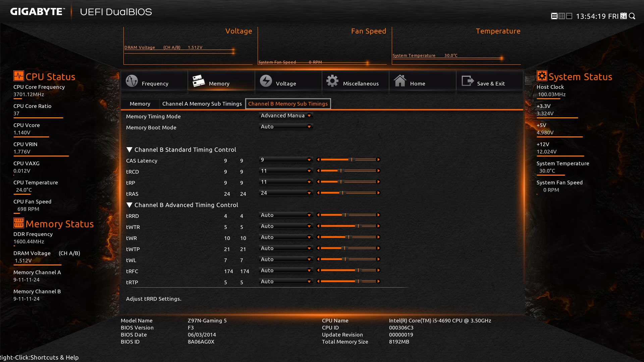Open tRP value dropdown
644x362 pixels.
click(286, 182)
